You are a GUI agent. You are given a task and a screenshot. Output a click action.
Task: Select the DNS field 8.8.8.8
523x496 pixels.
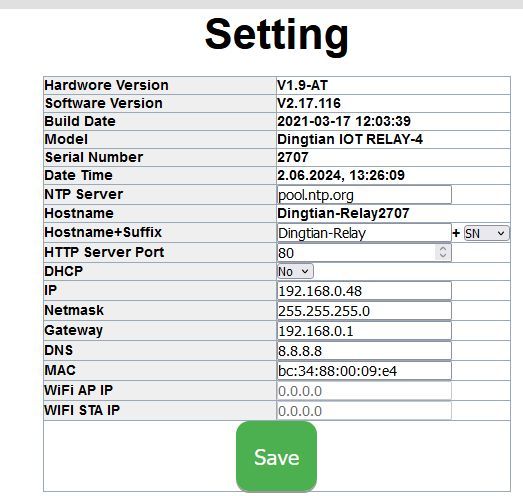pyautogui.click(x=364, y=351)
